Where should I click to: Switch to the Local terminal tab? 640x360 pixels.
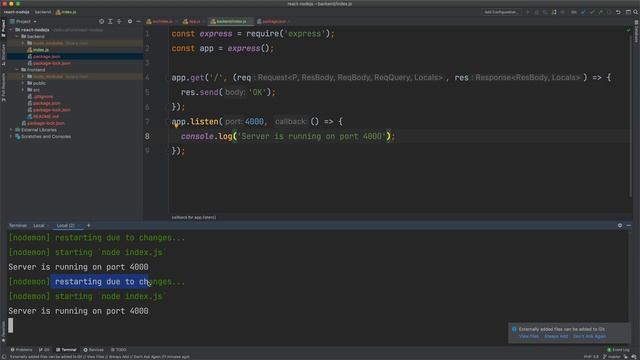(39, 225)
